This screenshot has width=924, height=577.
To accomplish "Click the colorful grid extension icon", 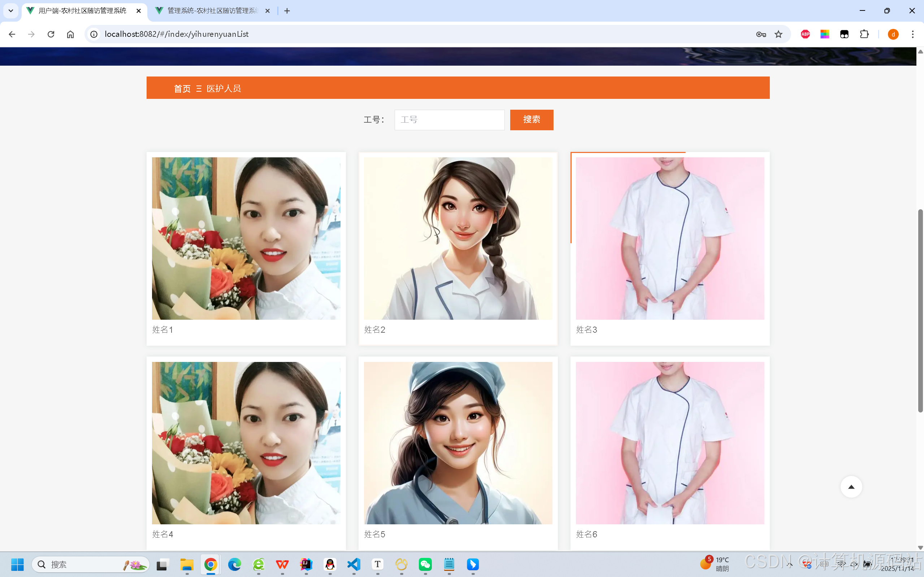I will pyautogui.click(x=825, y=34).
